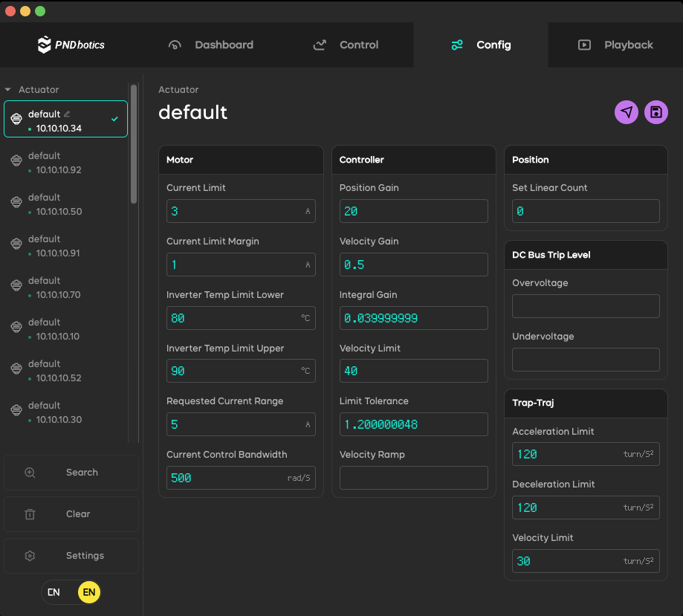The height and width of the screenshot is (616, 683).
Task: Click the edit pencil next to default 10.10.10.34
Action: pyautogui.click(x=67, y=114)
